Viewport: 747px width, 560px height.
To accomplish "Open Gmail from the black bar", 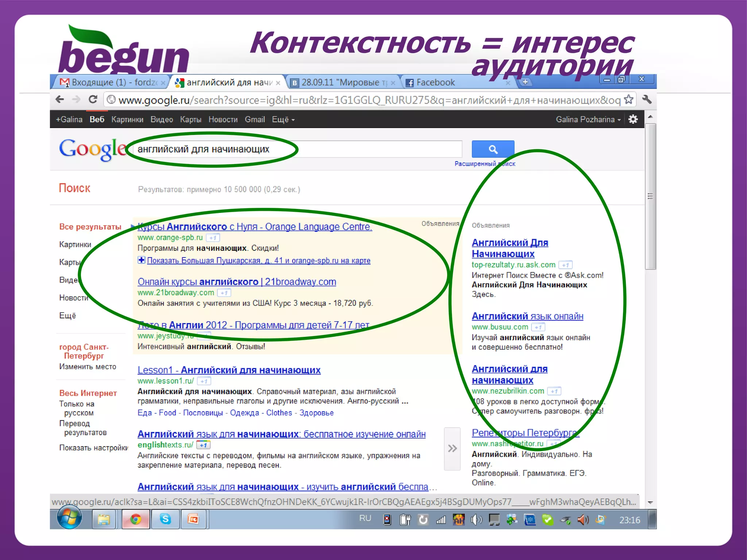I will (x=255, y=119).
